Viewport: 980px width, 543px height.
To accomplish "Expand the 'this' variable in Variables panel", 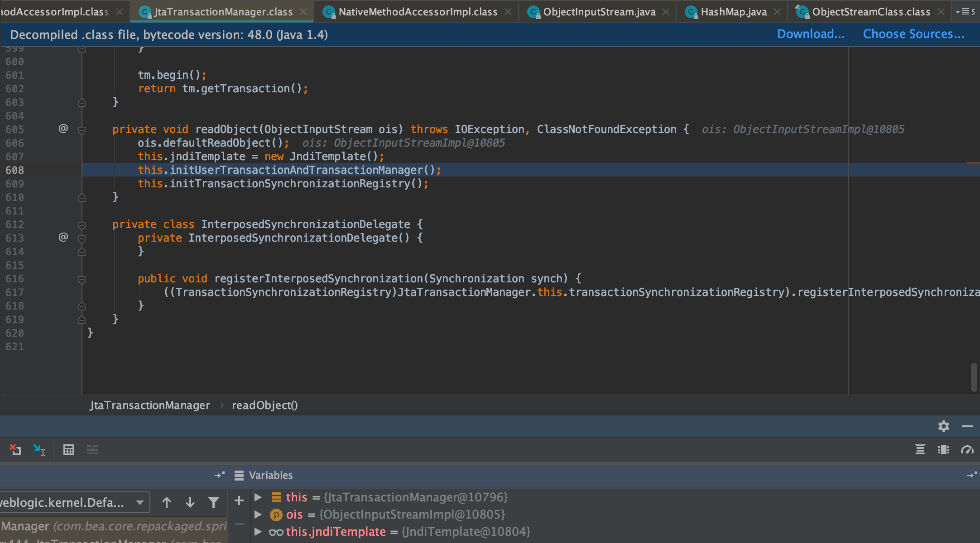I will point(258,497).
